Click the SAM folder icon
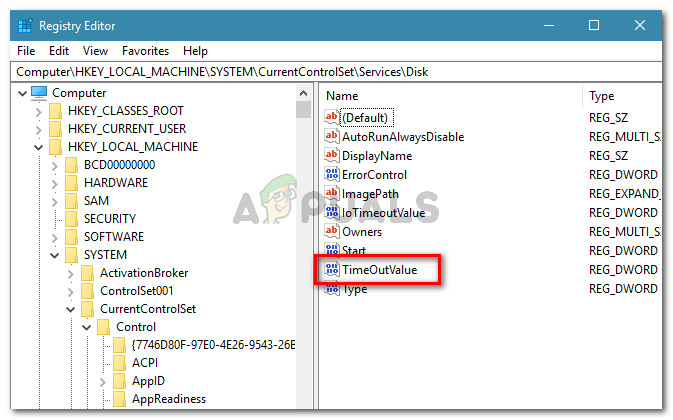 pyautogui.click(x=72, y=201)
